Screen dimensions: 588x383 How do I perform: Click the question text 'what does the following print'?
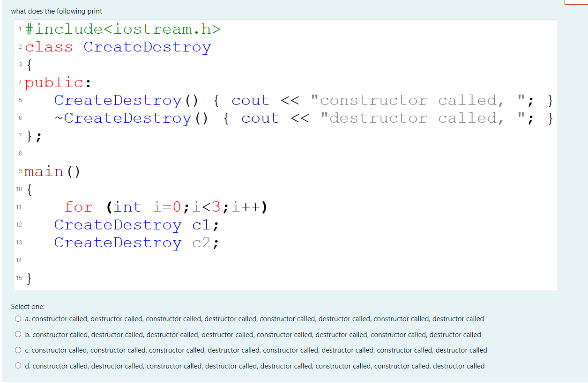tap(56, 11)
